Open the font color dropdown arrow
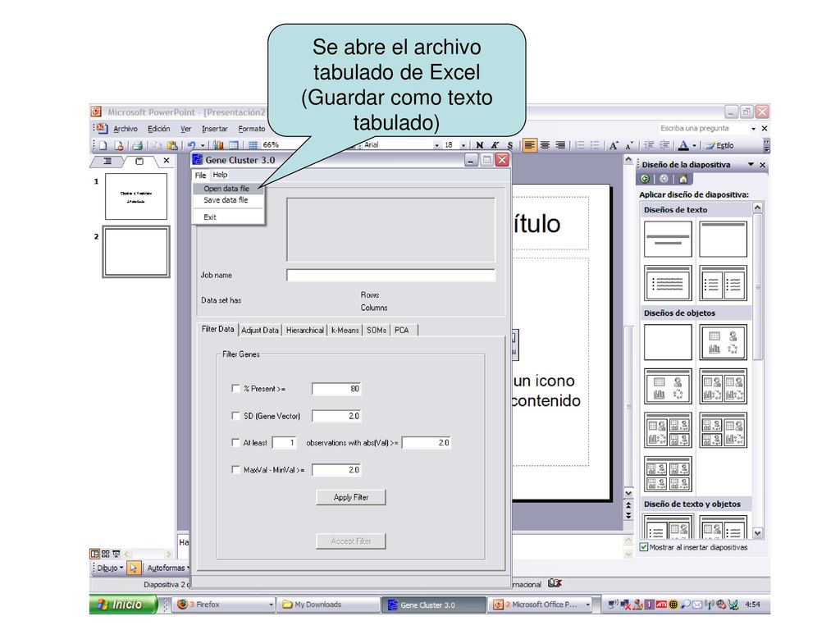This screenshot has height=630, width=840. click(x=694, y=145)
